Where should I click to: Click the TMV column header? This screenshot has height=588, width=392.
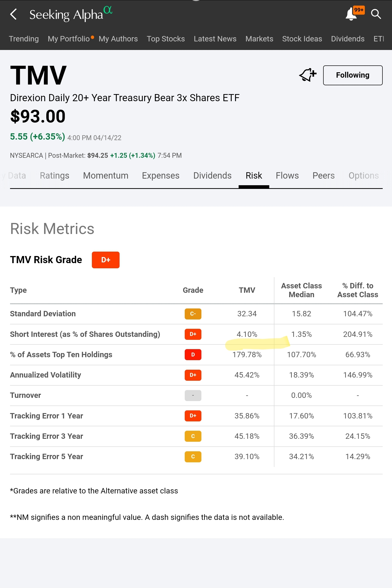pyautogui.click(x=247, y=290)
